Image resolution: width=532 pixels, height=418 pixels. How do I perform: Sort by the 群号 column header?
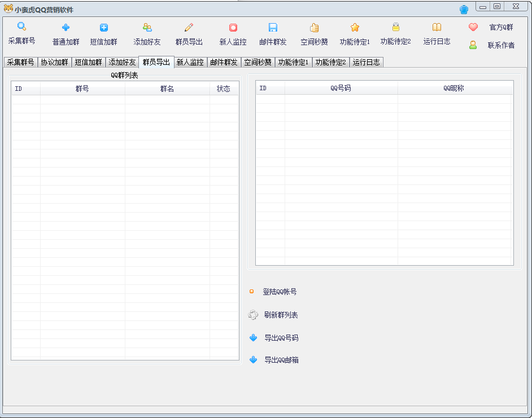82,89
